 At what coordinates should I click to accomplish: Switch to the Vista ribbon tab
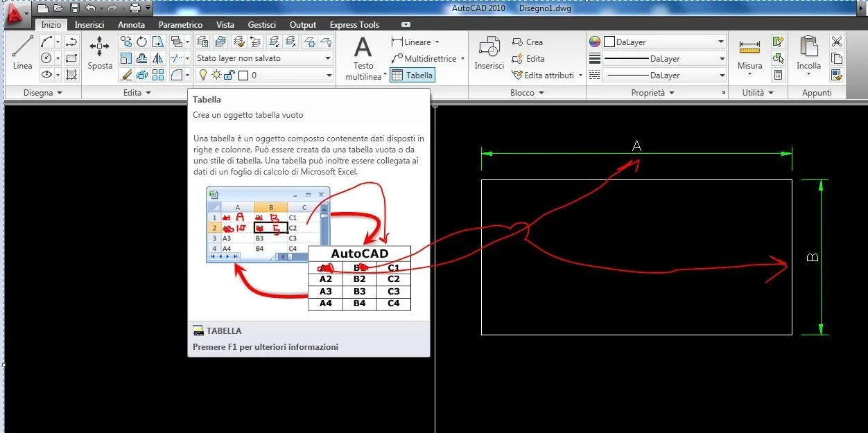coord(225,25)
